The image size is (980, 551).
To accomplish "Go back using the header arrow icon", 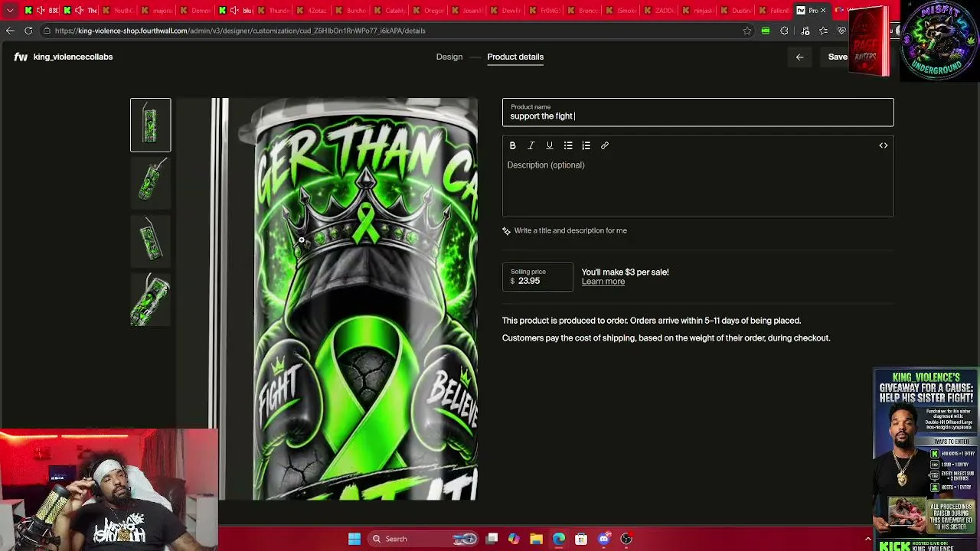I will click(x=799, y=57).
